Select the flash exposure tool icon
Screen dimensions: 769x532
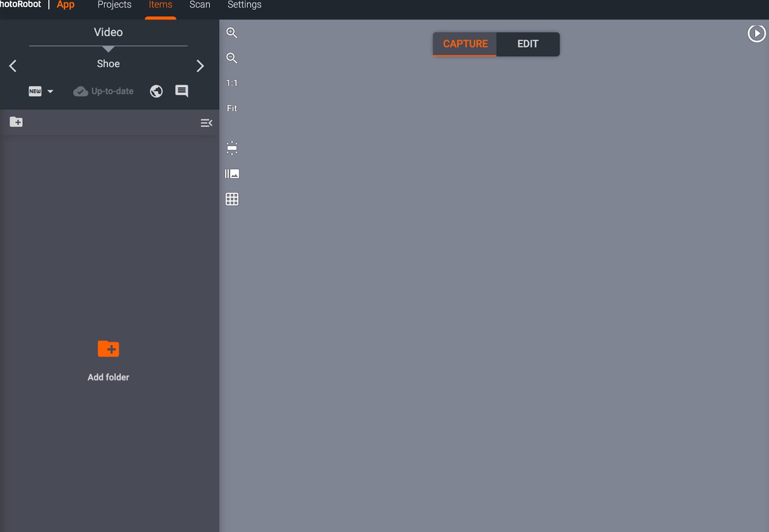(232, 148)
